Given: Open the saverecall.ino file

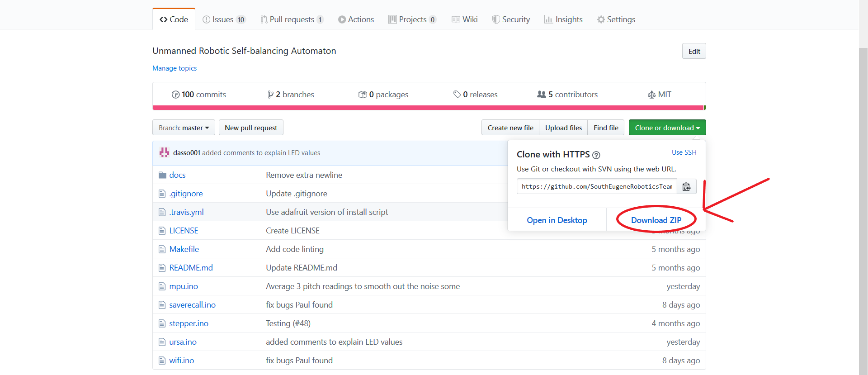Looking at the screenshot, I should tap(192, 305).
